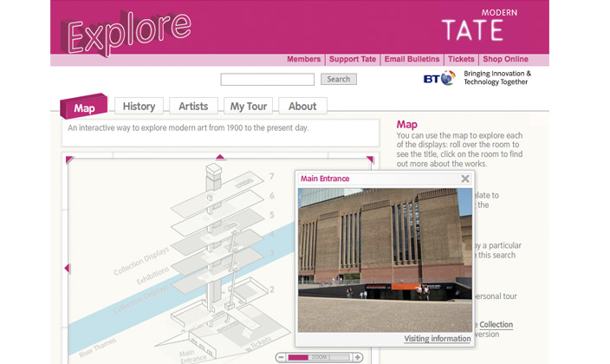Switch to the Artists tab
This screenshot has width=610, height=364.
pos(193,106)
